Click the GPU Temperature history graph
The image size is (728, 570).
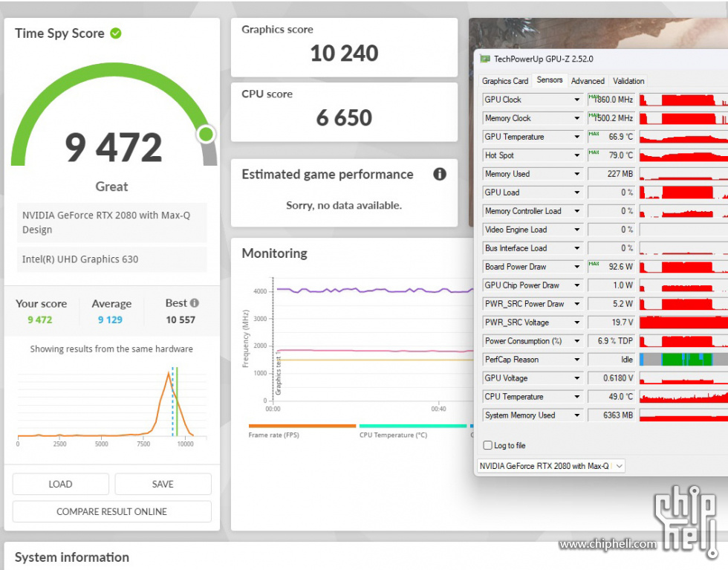click(683, 137)
